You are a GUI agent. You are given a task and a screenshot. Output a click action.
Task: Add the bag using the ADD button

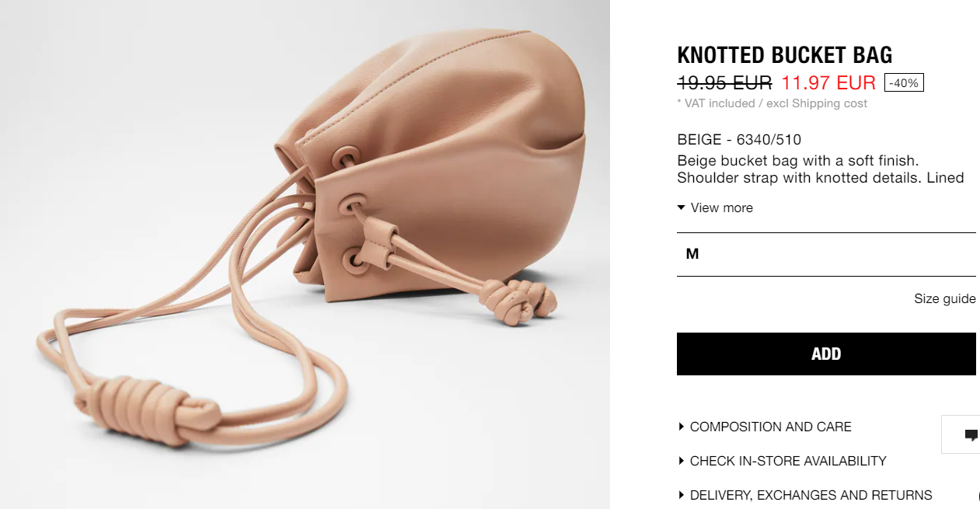826,354
